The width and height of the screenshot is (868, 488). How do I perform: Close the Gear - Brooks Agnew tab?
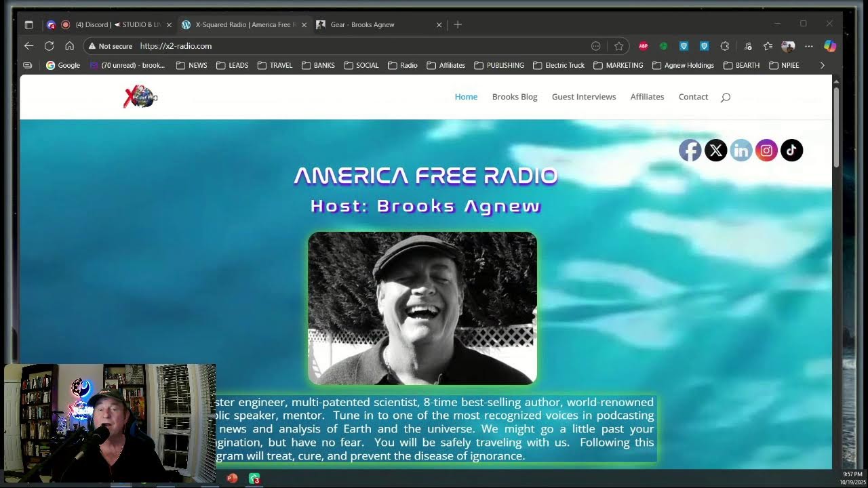click(439, 24)
